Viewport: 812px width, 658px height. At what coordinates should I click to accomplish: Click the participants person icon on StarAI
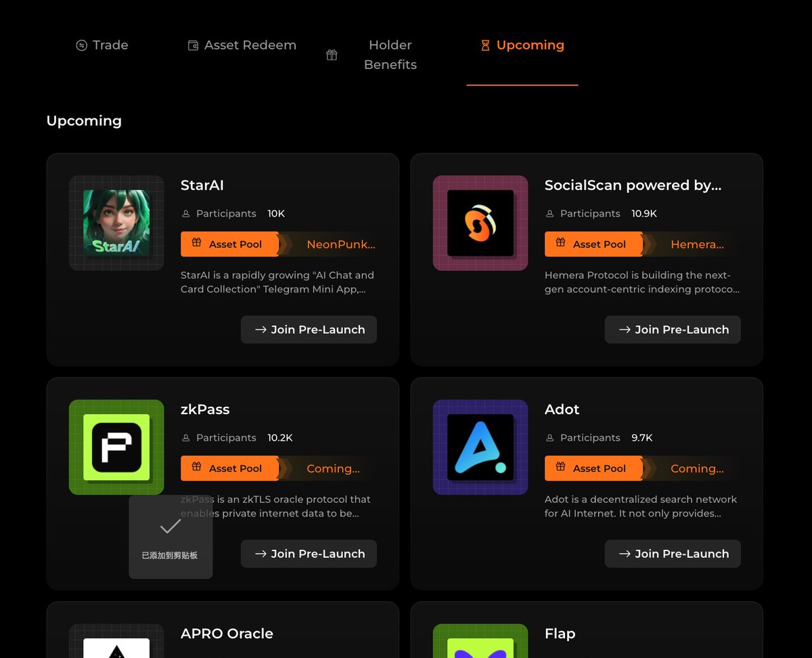(x=186, y=214)
